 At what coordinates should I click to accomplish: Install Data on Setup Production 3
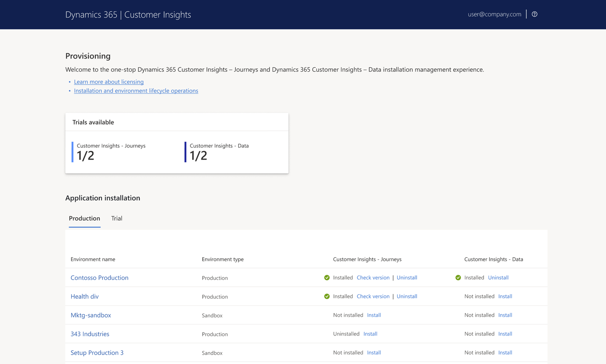point(505,353)
